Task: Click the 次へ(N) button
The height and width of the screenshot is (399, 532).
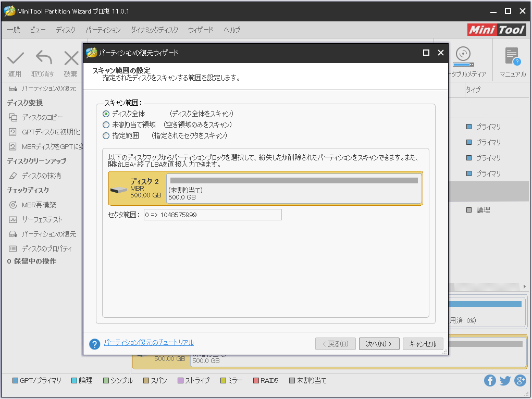Action: tap(379, 344)
